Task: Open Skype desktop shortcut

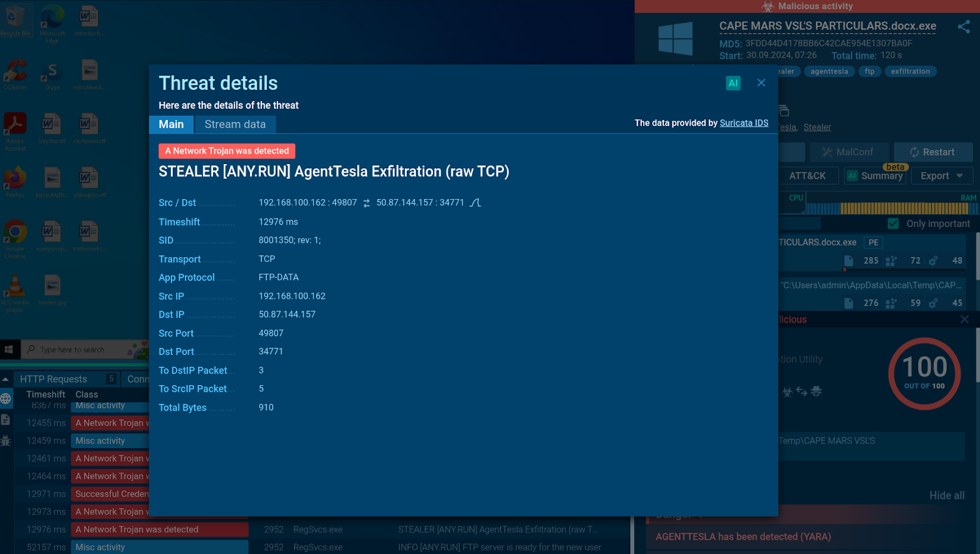Action: (52, 75)
